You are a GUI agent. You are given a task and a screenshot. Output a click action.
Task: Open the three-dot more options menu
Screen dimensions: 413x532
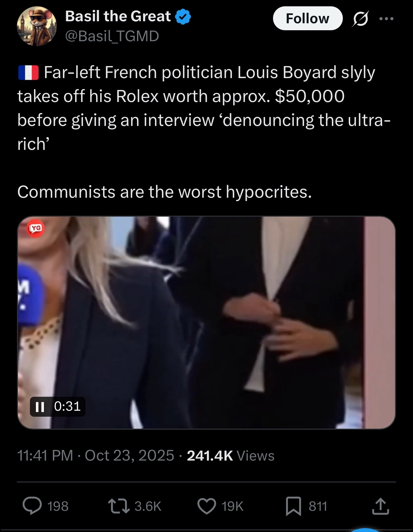tap(386, 19)
